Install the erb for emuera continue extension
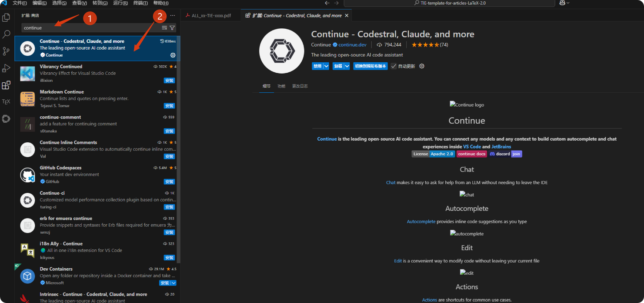The width and height of the screenshot is (644, 303). (x=170, y=232)
